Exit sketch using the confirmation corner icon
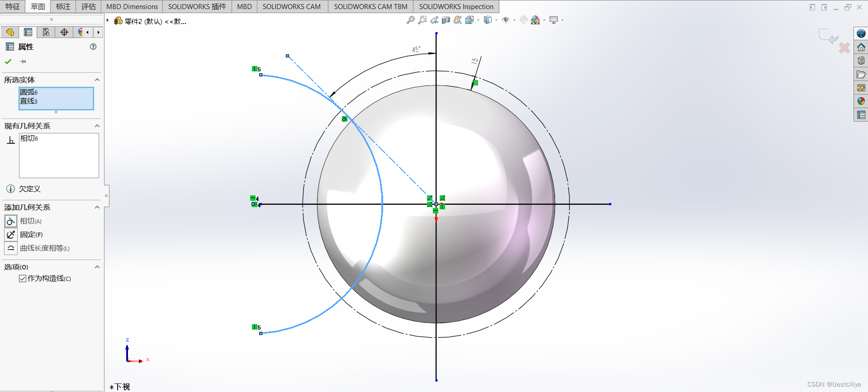This screenshot has width=868, height=392. click(829, 36)
